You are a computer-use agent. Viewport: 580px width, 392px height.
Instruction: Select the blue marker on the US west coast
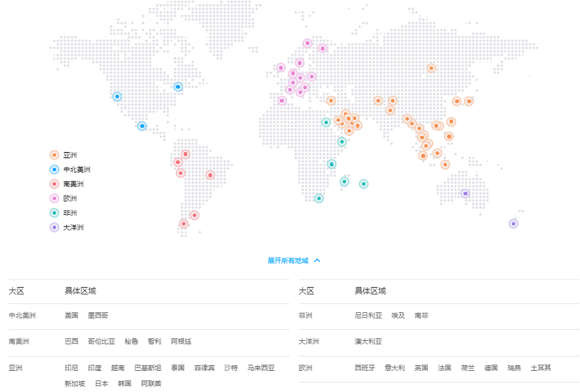117,96
